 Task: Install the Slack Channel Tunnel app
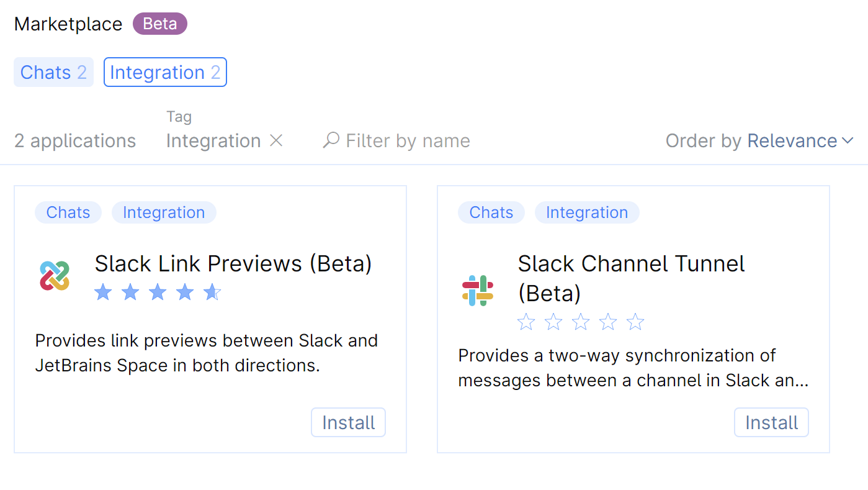point(771,422)
